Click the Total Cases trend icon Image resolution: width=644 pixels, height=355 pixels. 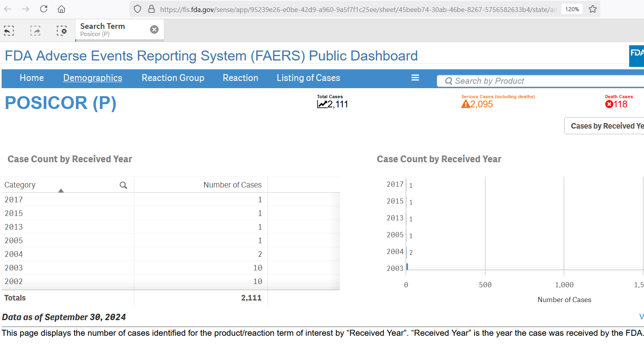[322, 104]
